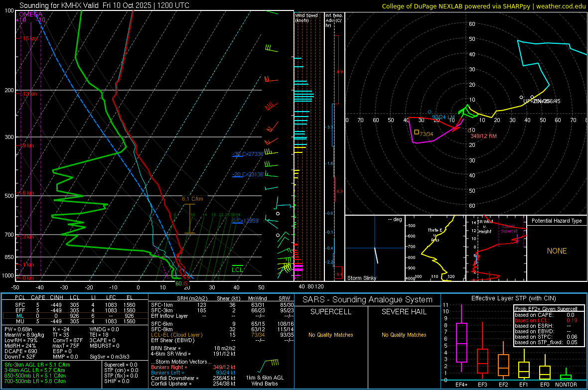The image size is (588, 390).
Task: Select the SFC parcel row
Action: click(75, 305)
